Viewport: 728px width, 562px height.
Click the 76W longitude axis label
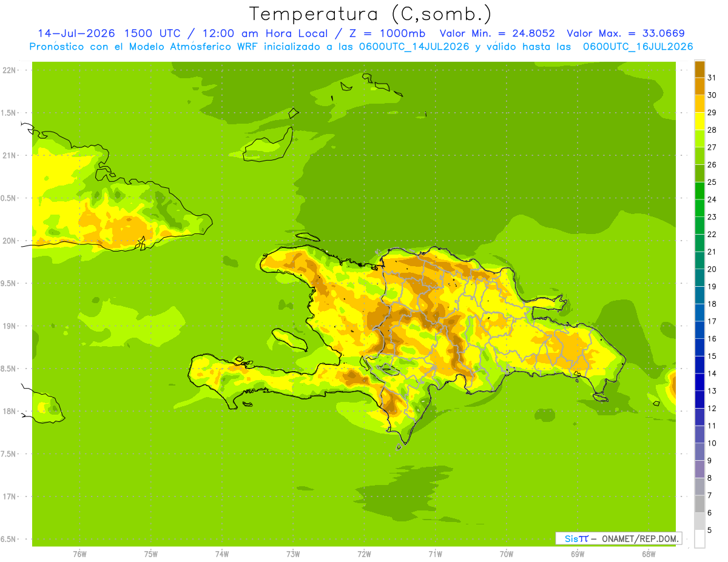pos(79,554)
